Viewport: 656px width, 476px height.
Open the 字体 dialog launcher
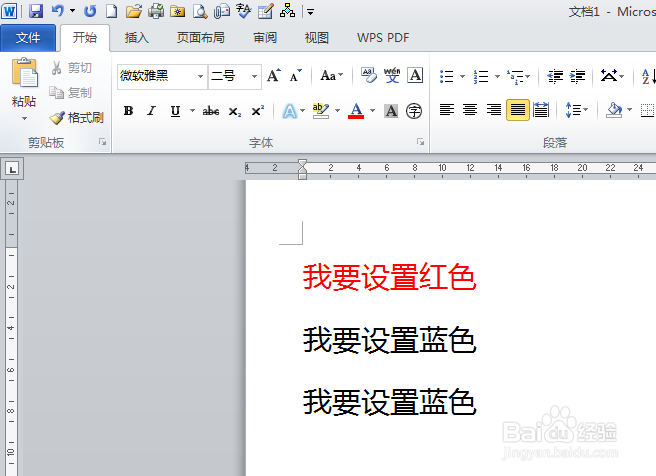coord(420,142)
